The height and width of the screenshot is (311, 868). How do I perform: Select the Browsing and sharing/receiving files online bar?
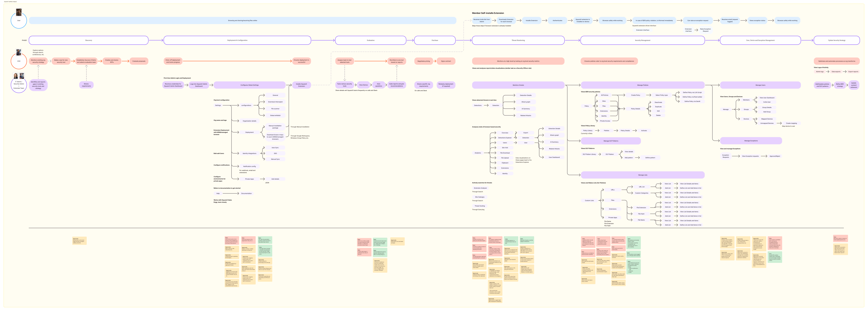242,21
